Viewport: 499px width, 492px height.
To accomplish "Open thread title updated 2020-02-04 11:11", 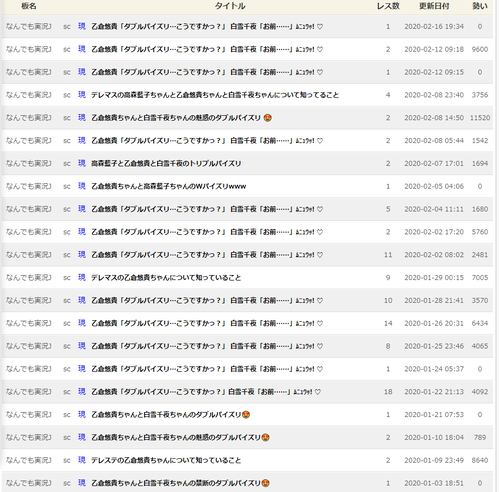I will 207,209.
